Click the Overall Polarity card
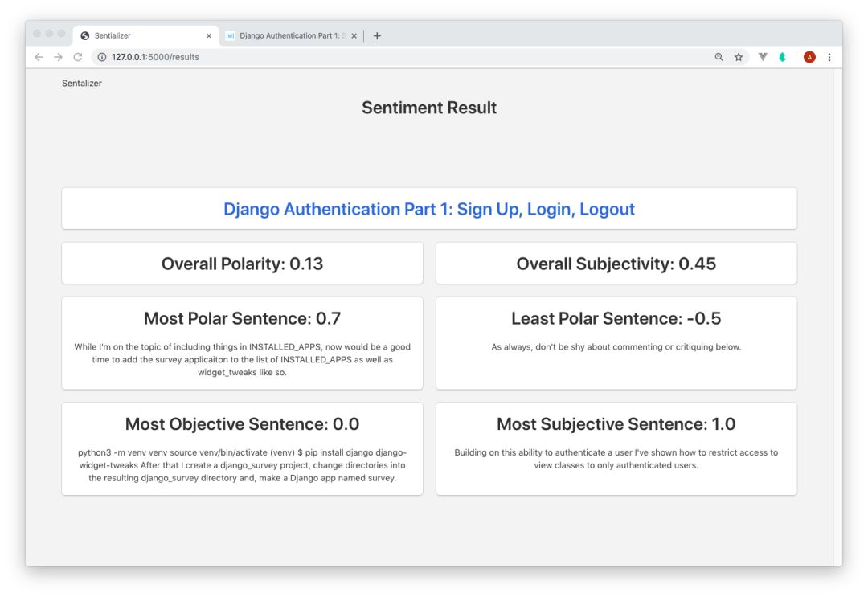Screen dimensions: 868x597 [x=242, y=264]
